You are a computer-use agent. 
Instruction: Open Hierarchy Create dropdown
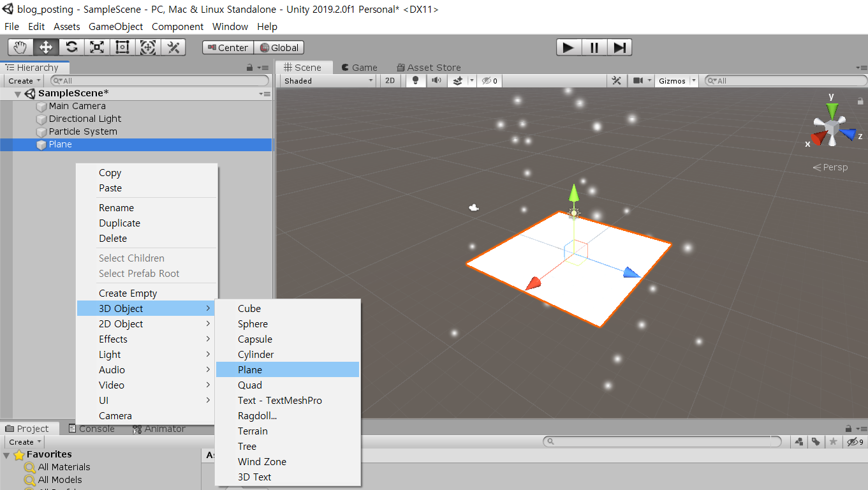pyautogui.click(x=24, y=80)
